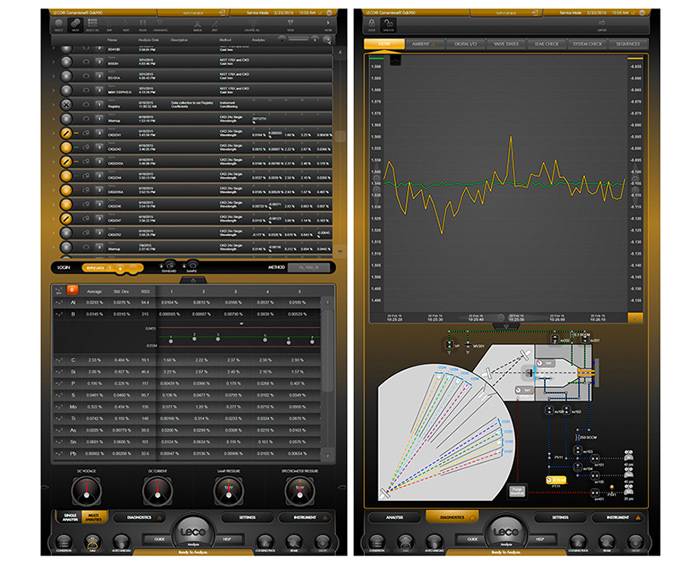Expand the Al element row in results

point(59,302)
